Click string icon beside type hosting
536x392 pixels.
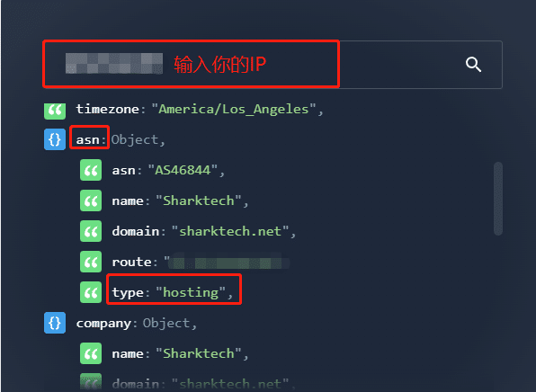91,292
